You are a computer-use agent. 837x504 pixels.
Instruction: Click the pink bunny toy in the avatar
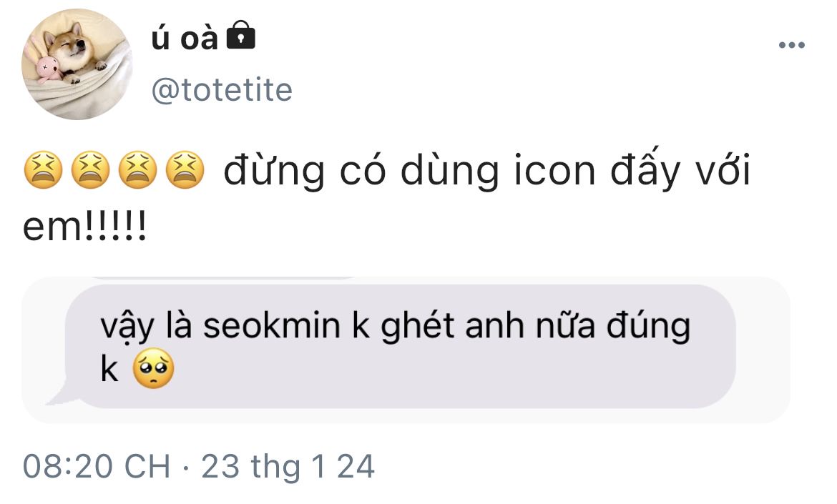(48, 68)
